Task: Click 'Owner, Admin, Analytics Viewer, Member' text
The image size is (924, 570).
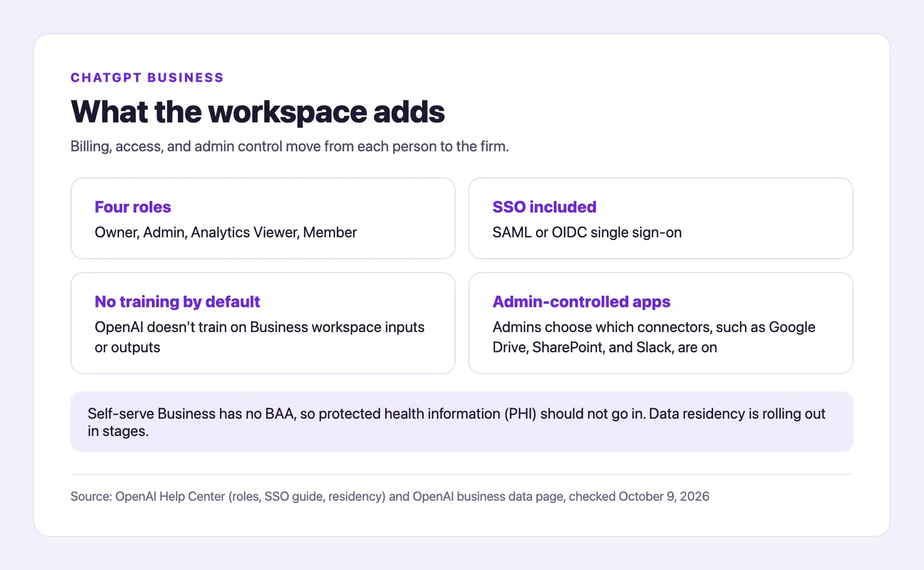Action: (226, 232)
